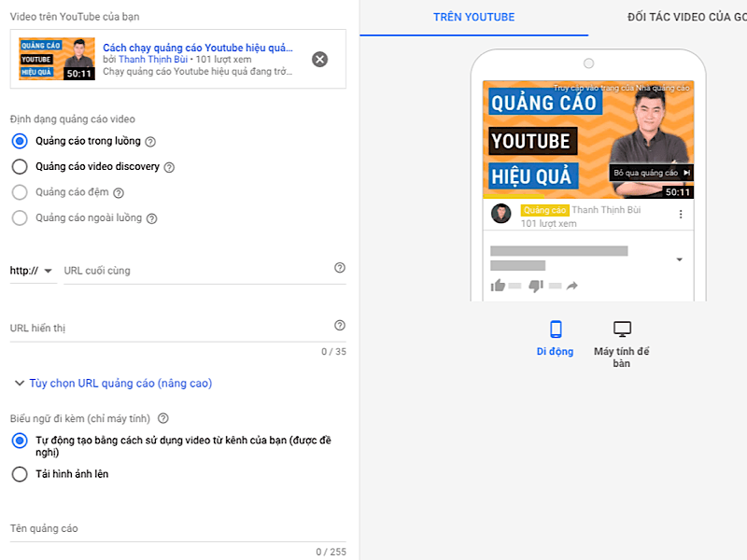Expand description arrow in phone preview

point(680,259)
